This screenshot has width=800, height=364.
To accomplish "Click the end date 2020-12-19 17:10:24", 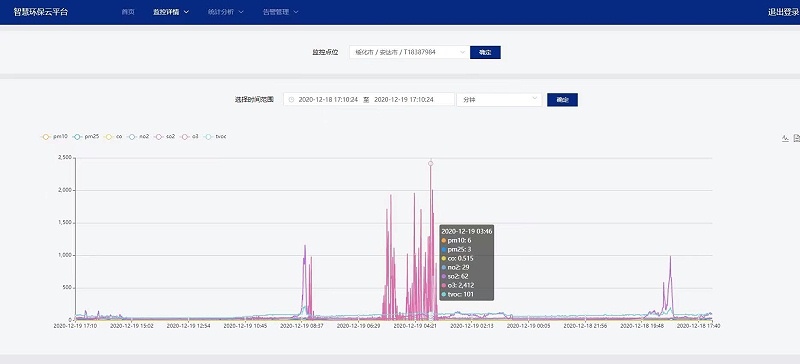I will 404,100.
